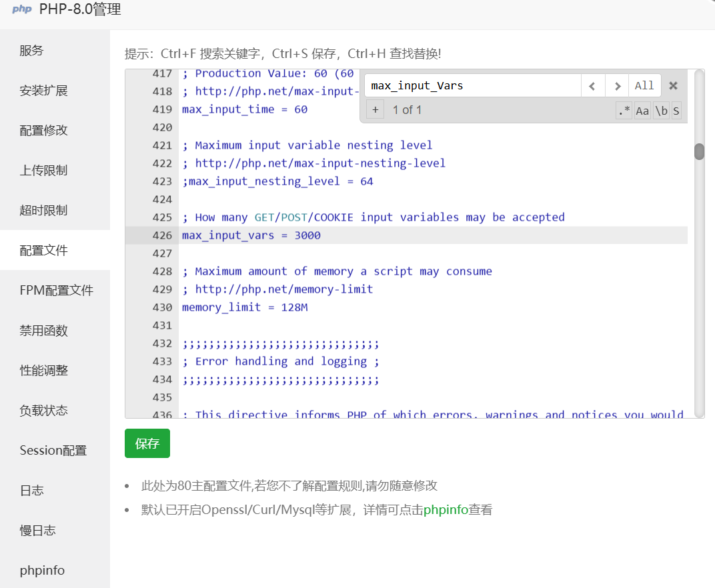Open the 禁用函数 sidebar section

tap(42, 330)
